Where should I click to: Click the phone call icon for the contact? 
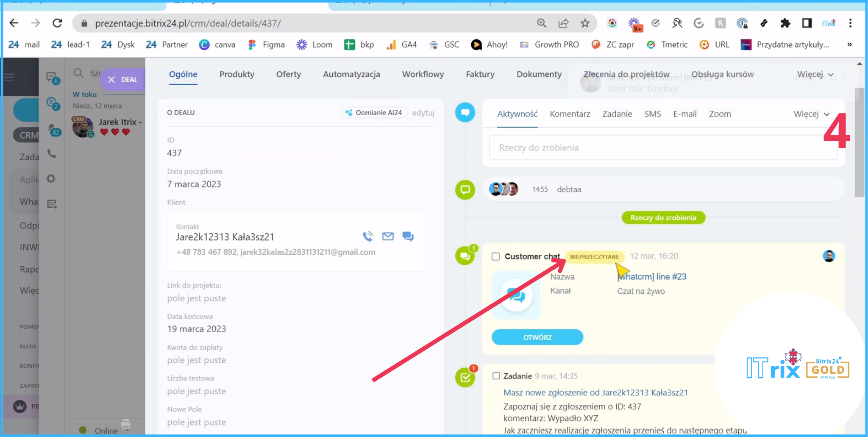pos(367,237)
